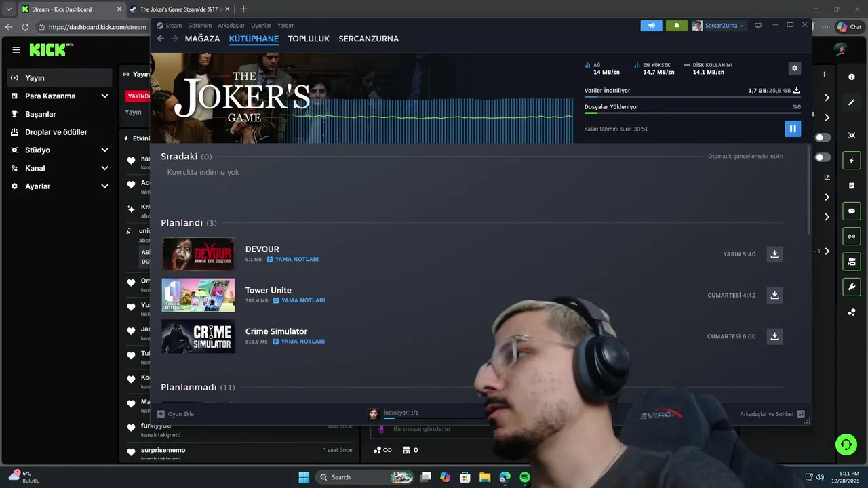
Task: Expand the chevron next to -1
Action: (827, 251)
